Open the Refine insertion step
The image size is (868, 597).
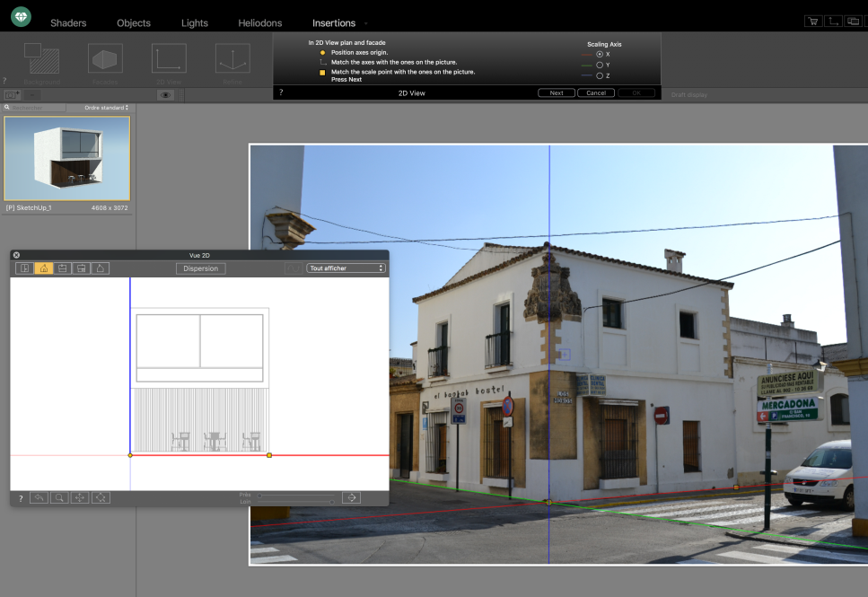(232, 64)
